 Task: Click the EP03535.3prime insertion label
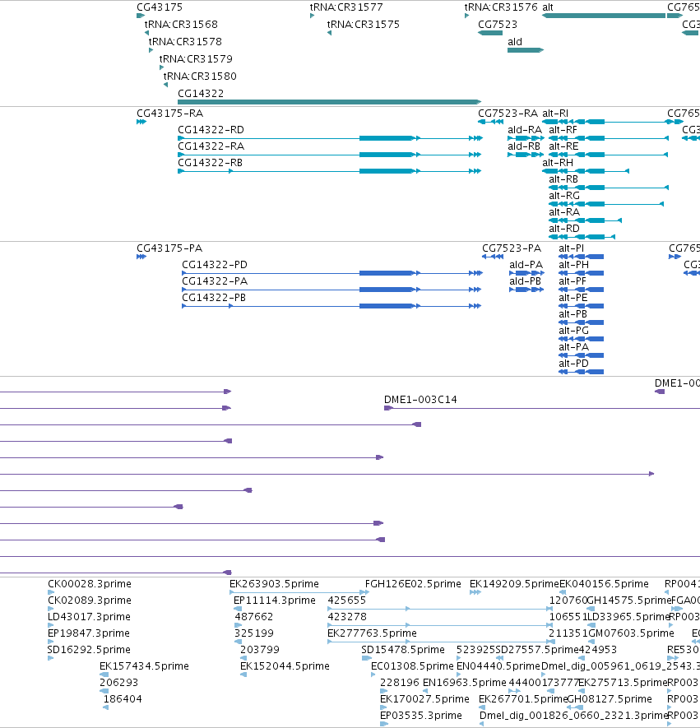point(421,716)
